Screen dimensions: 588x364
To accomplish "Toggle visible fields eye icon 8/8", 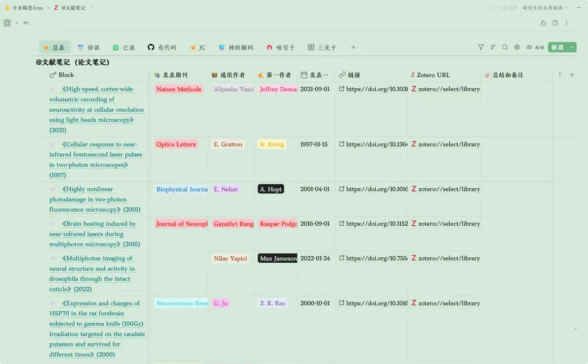I will click(535, 47).
